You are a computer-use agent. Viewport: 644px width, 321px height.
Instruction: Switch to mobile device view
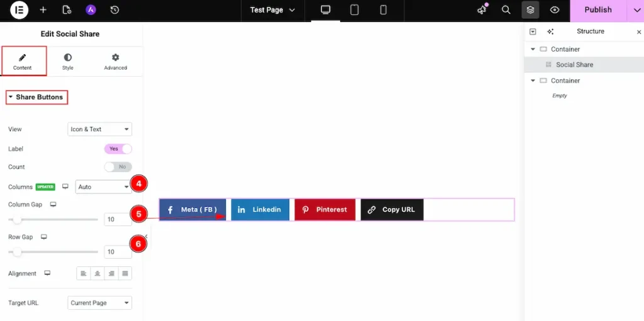tap(383, 10)
